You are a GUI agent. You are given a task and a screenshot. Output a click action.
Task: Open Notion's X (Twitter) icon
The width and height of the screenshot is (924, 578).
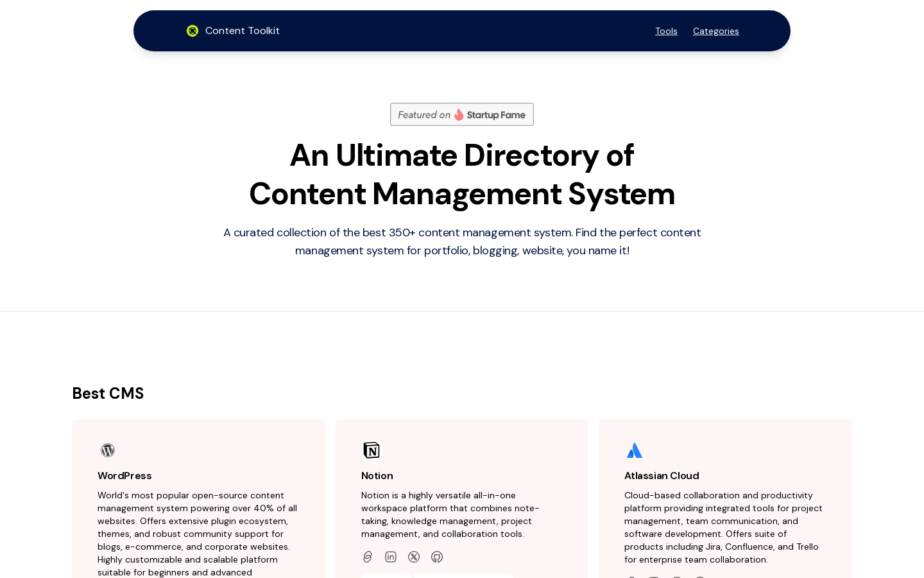pos(414,557)
